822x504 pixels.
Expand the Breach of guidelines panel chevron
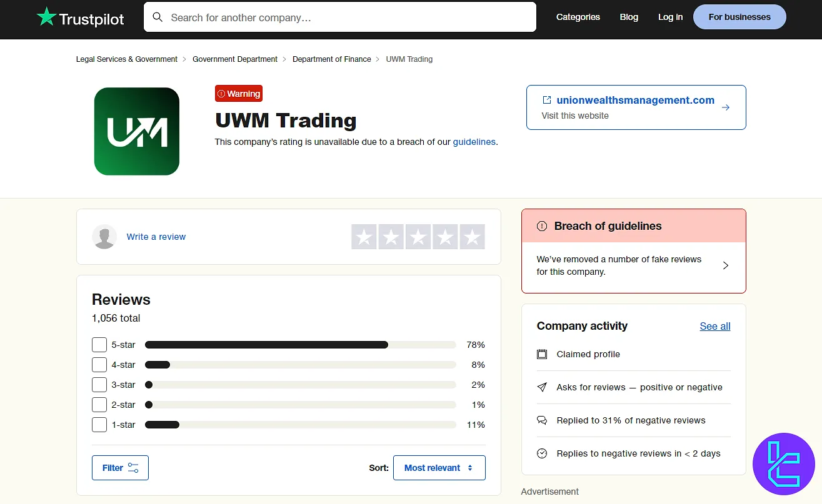pos(725,265)
